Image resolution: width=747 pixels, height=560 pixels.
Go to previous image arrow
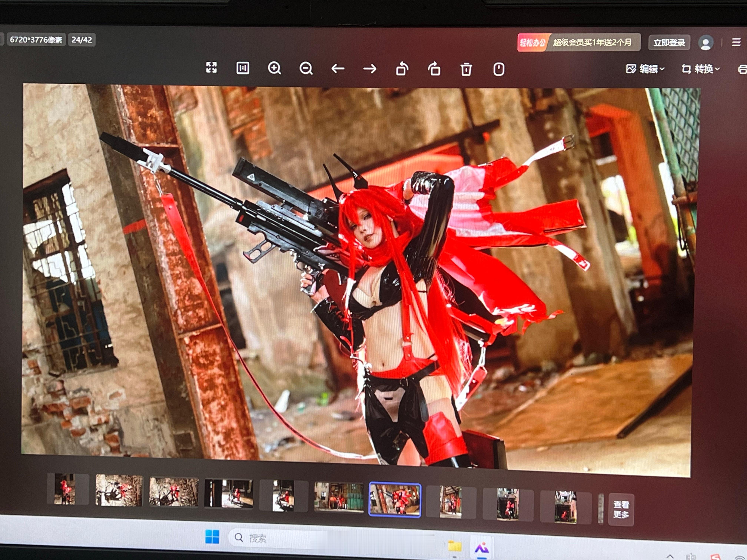click(338, 69)
